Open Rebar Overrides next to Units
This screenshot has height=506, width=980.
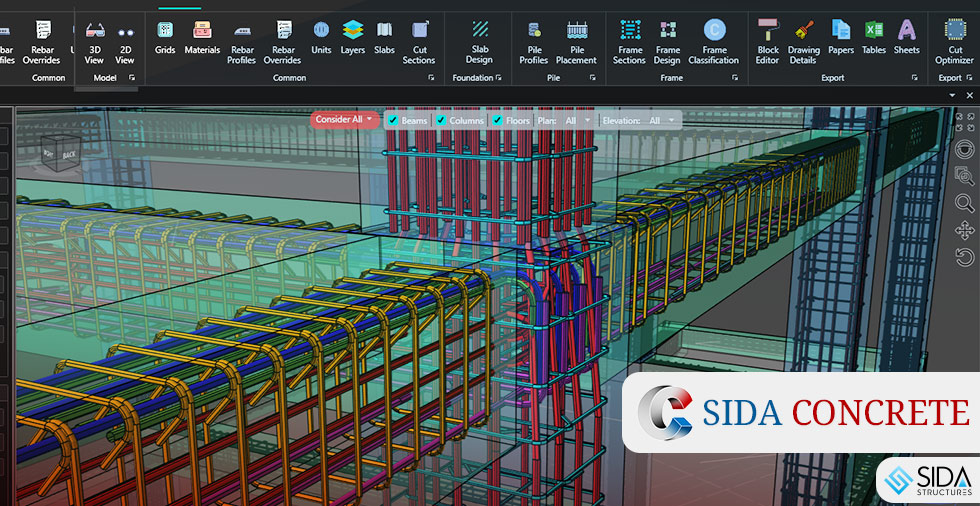click(282, 42)
